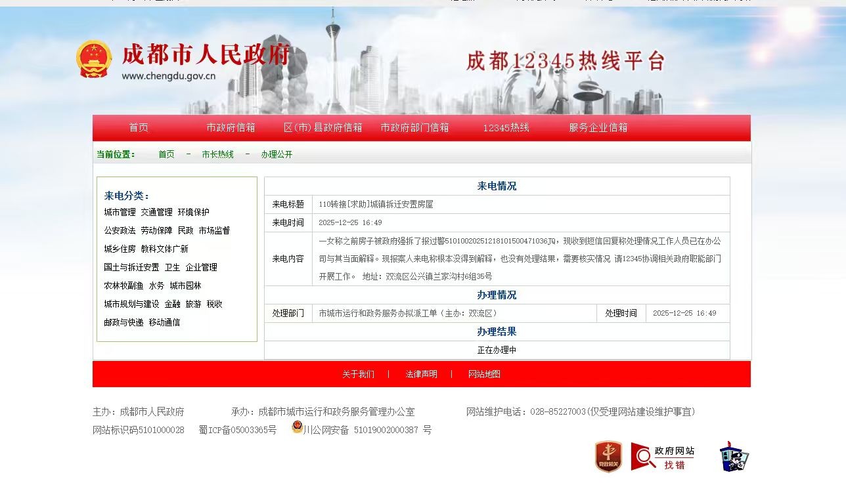
Task: Click the 市长热线 breadcrumb link
Action: coord(217,155)
